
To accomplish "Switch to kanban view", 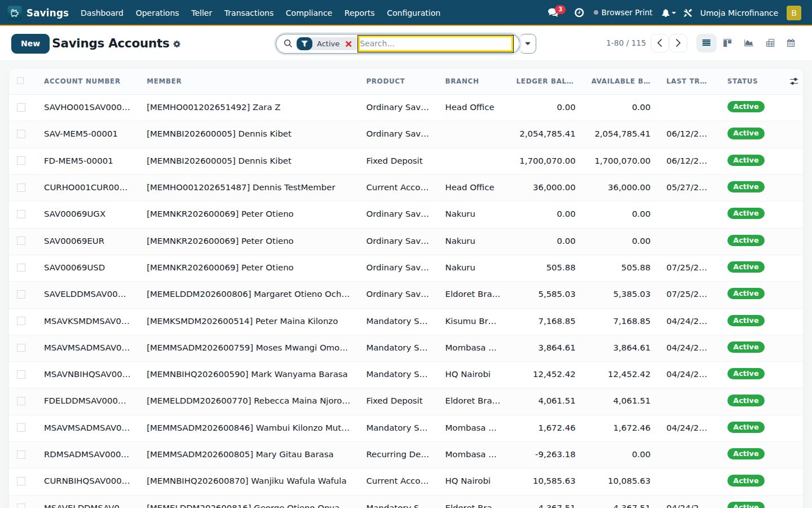I will point(727,43).
